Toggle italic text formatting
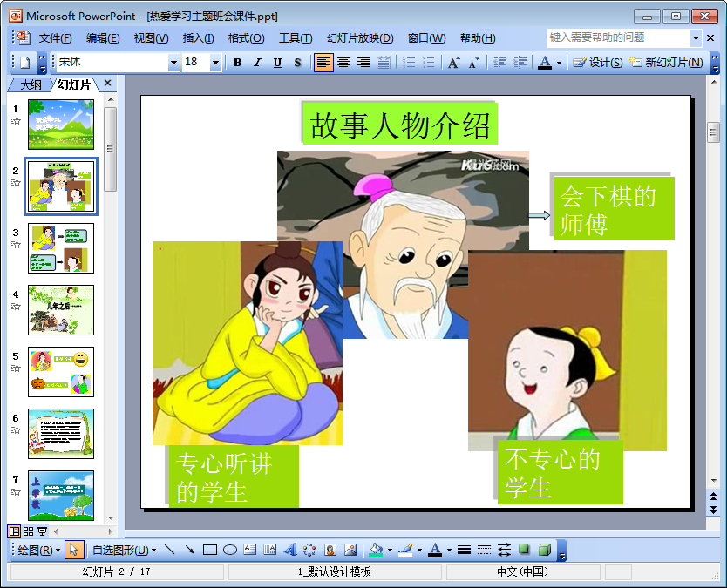 (257, 63)
